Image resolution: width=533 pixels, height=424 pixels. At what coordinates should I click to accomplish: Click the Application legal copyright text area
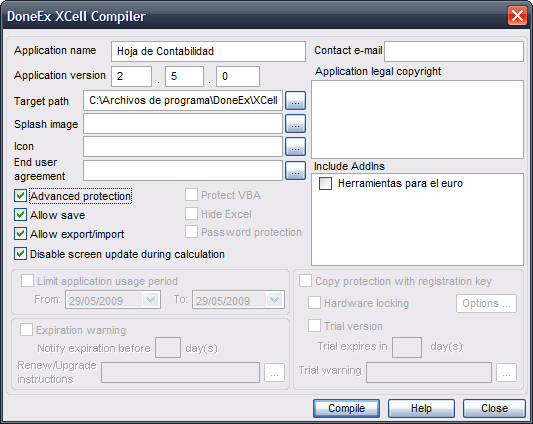pyautogui.click(x=417, y=119)
